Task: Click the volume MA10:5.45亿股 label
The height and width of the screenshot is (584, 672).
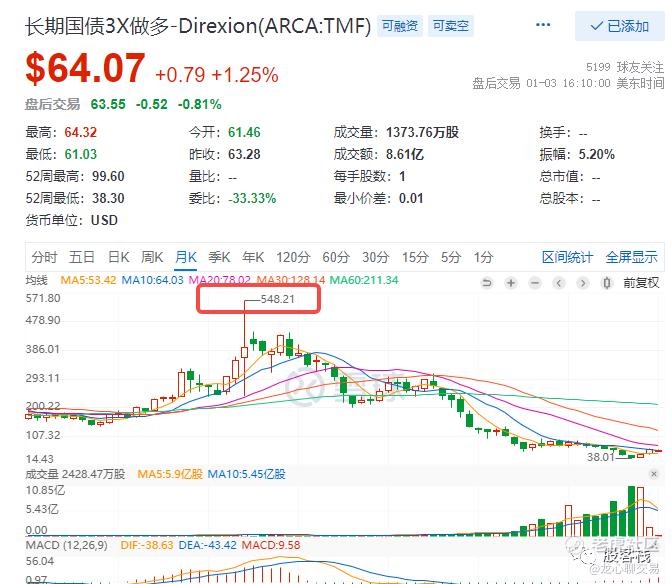Action: pyautogui.click(x=246, y=474)
